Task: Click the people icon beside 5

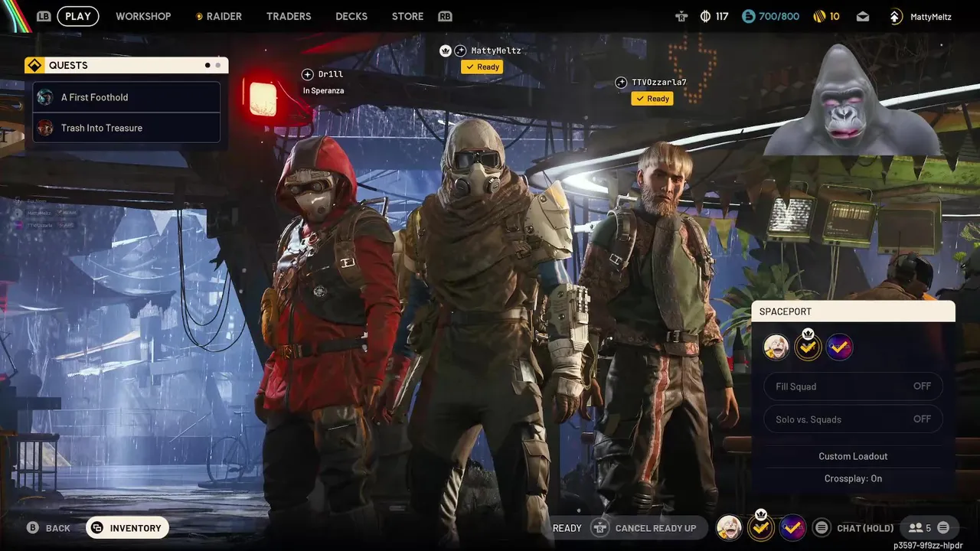Action: click(x=916, y=528)
